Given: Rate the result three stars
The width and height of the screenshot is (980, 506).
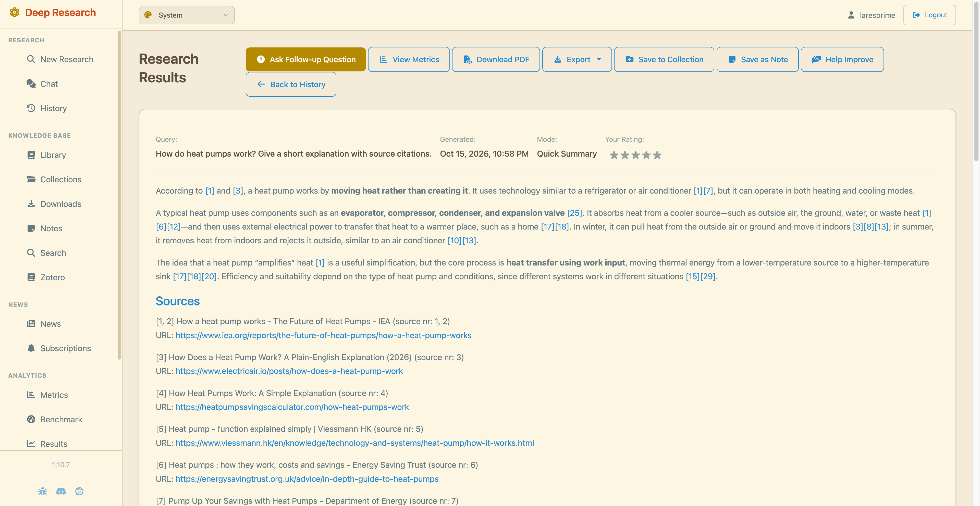Looking at the screenshot, I should 635,155.
